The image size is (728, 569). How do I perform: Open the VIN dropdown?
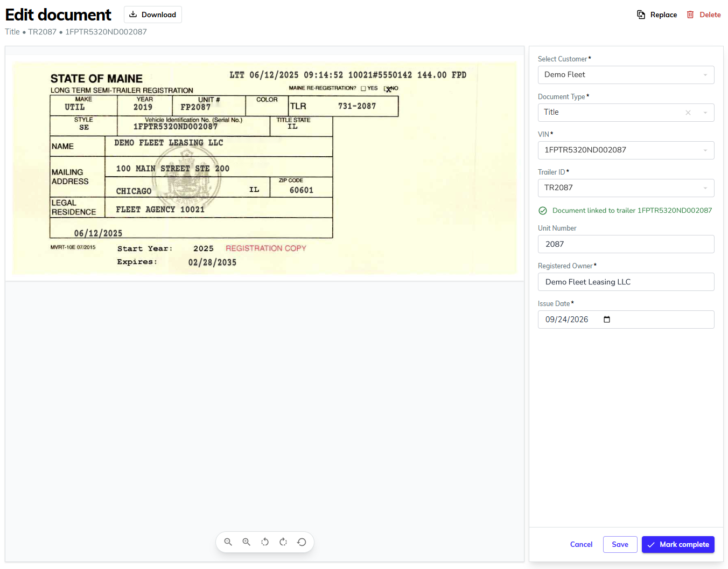pos(626,150)
